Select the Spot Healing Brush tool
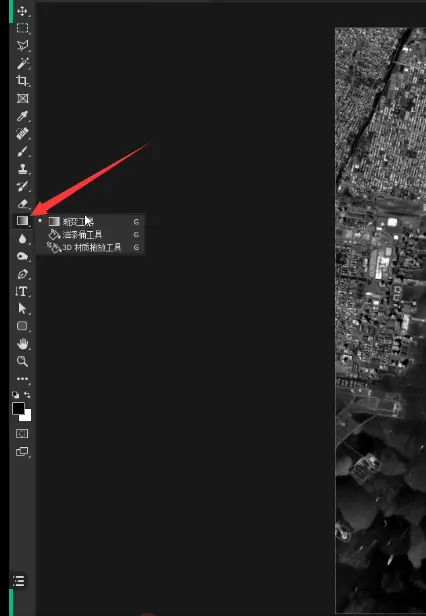 (x=22, y=134)
